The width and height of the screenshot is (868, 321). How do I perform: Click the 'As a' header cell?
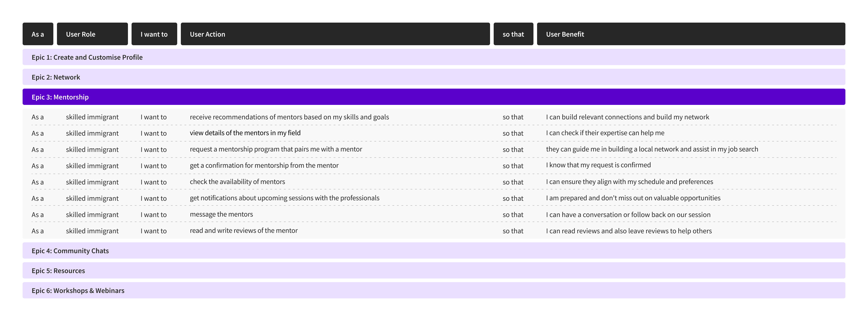[38, 34]
